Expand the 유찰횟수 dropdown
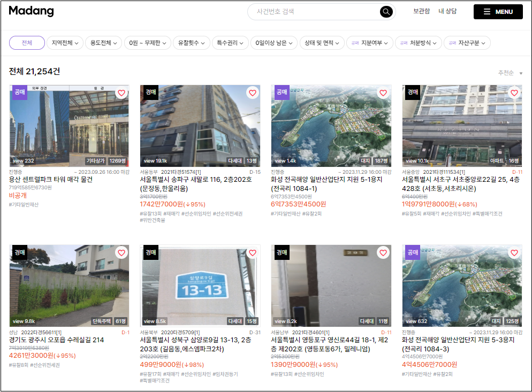This screenshot has height=392, width=532. tap(192, 43)
